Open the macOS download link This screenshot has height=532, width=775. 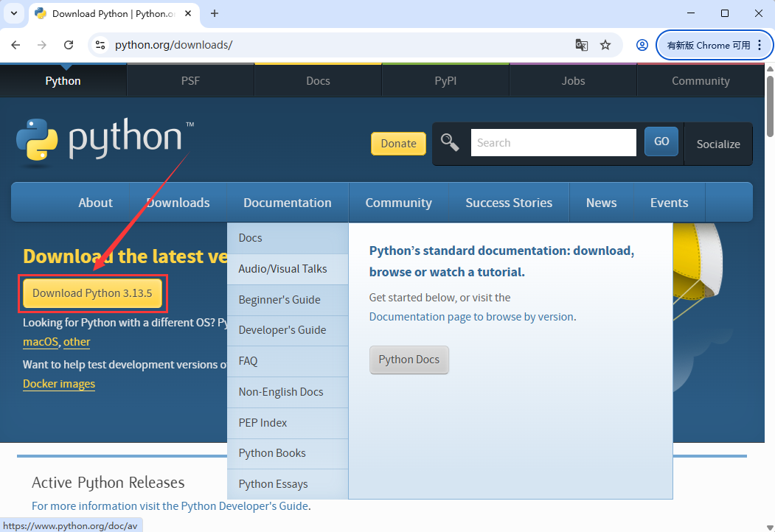click(x=41, y=342)
